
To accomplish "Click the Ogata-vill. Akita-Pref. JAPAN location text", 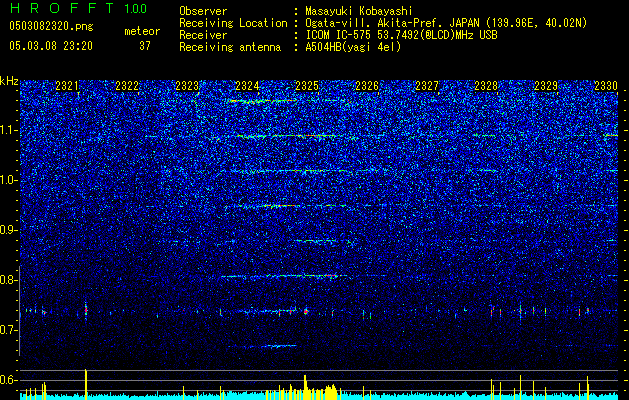I will (446, 23).
